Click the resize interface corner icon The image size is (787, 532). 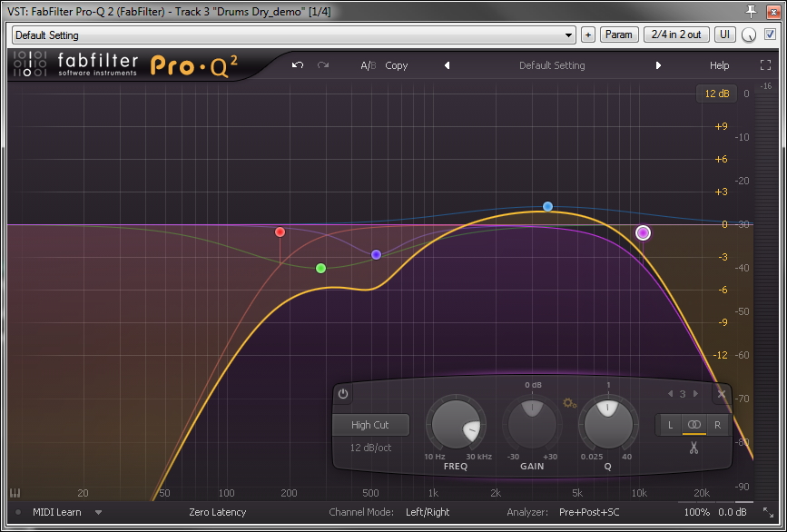click(x=769, y=512)
